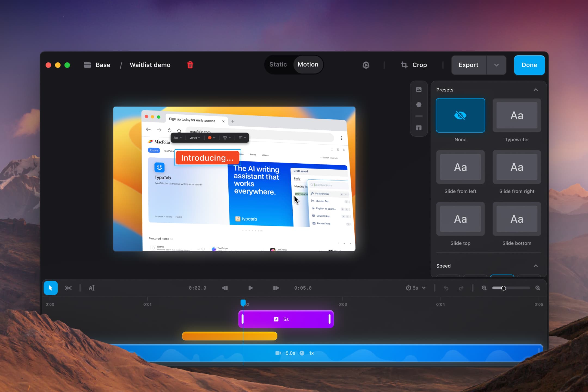Collapse the Presets section
The image size is (588, 392).
click(x=536, y=90)
